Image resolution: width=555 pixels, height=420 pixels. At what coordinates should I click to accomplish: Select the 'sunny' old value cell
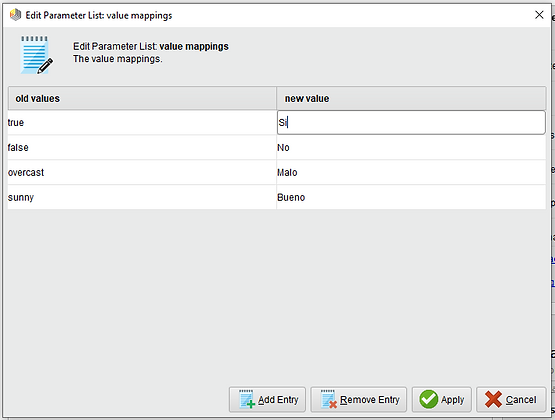tap(142, 197)
